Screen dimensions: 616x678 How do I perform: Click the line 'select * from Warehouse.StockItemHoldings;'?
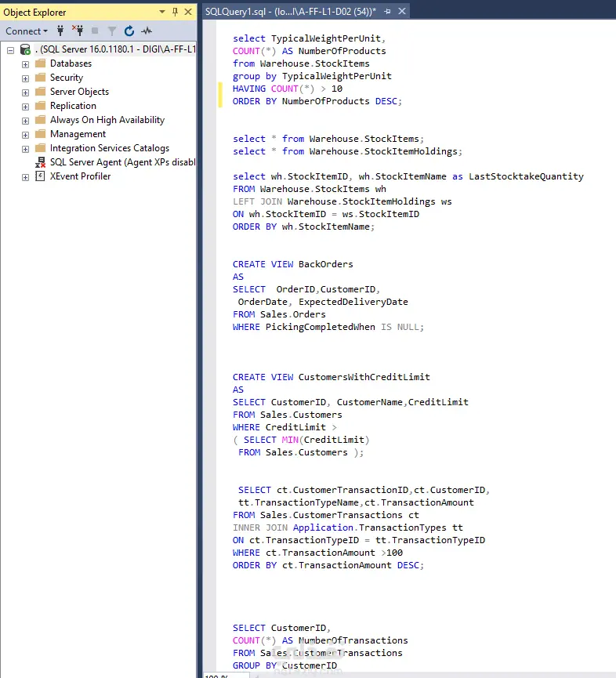(x=347, y=151)
